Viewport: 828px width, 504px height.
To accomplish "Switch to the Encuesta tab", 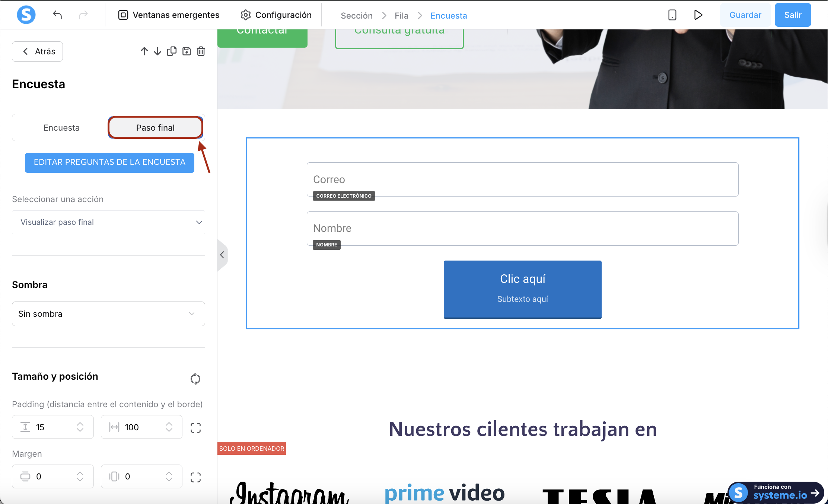I will [61, 128].
